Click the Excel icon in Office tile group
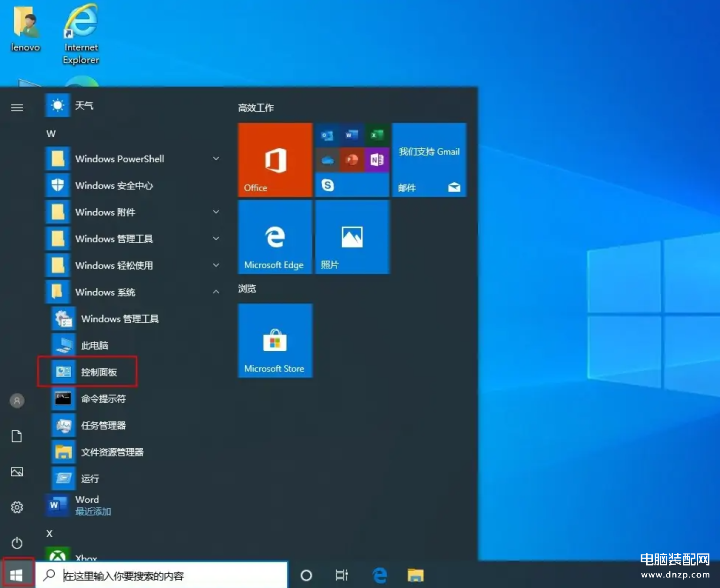This screenshot has width=720, height=588. [x=377, y=135]
